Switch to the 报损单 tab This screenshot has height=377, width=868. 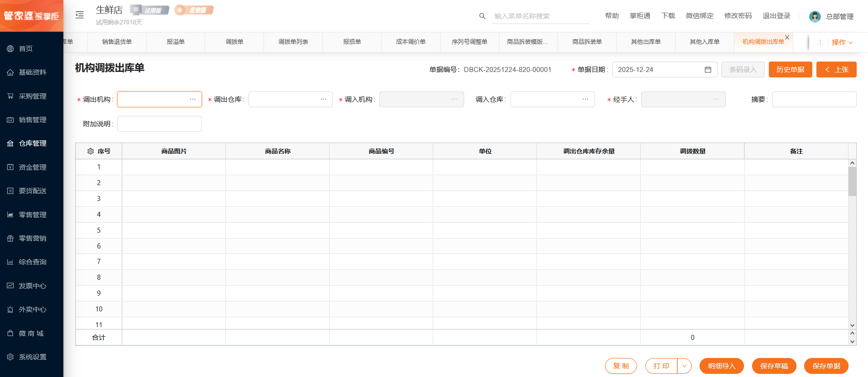[352, 42]
